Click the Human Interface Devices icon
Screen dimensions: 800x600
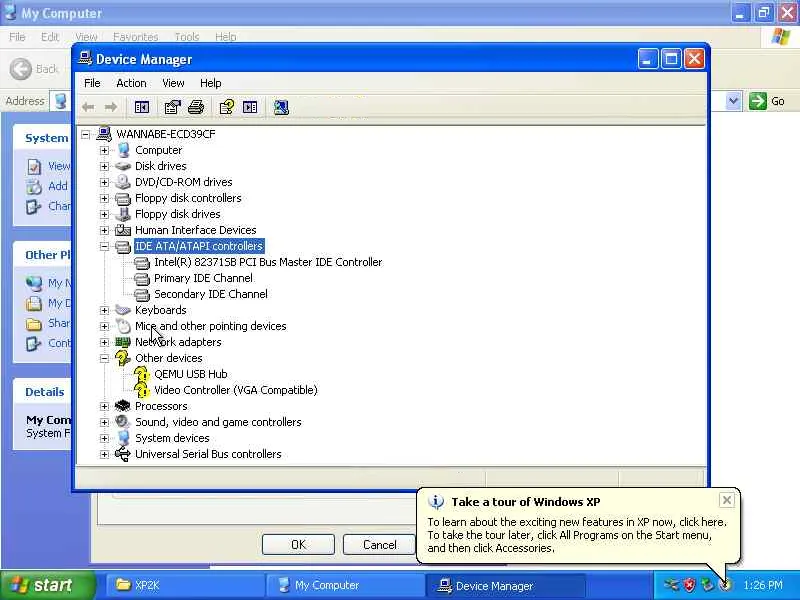pyautogui.click(x=123, y=230)
